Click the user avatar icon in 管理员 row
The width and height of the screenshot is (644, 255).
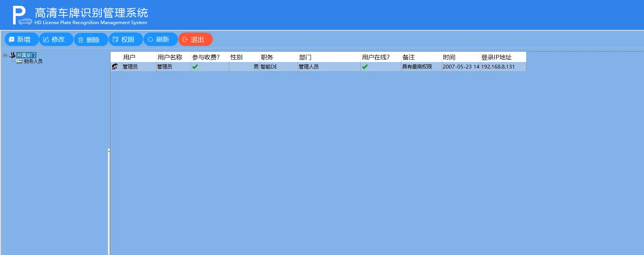[x=115, y=67]
